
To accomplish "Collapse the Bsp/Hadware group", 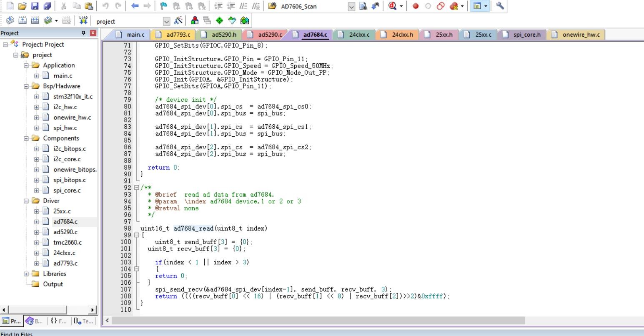I will 26,86.
